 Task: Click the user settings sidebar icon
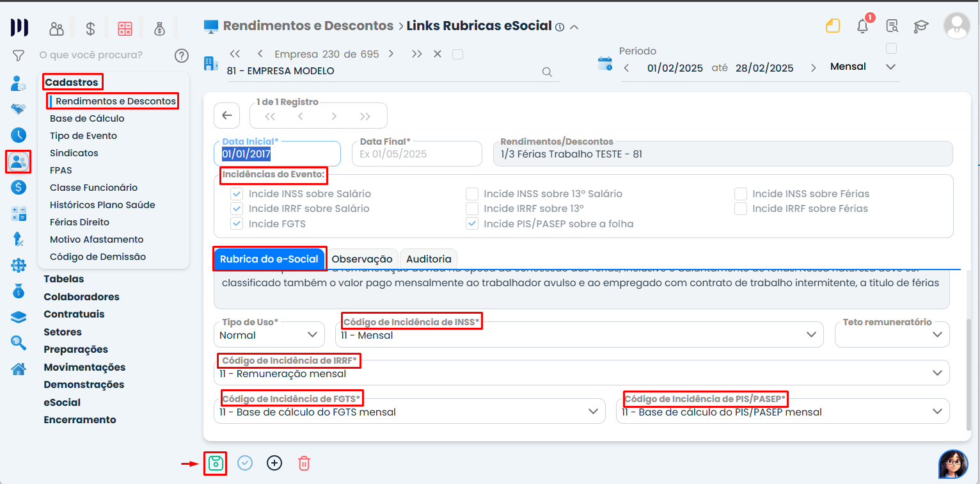pos(19,84)
